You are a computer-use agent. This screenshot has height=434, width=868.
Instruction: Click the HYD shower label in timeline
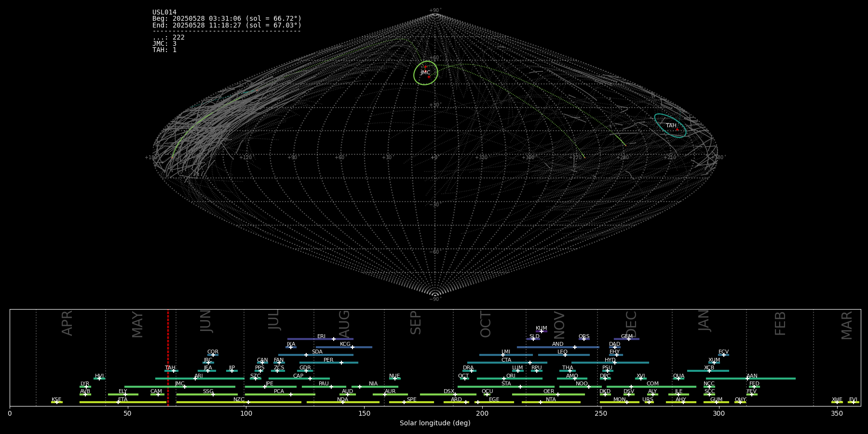[610, 360]
